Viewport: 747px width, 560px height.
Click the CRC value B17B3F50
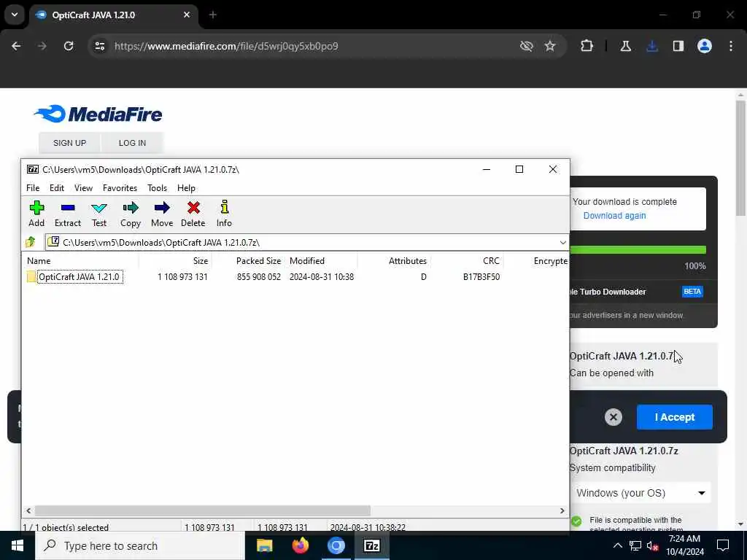(481, 277)
